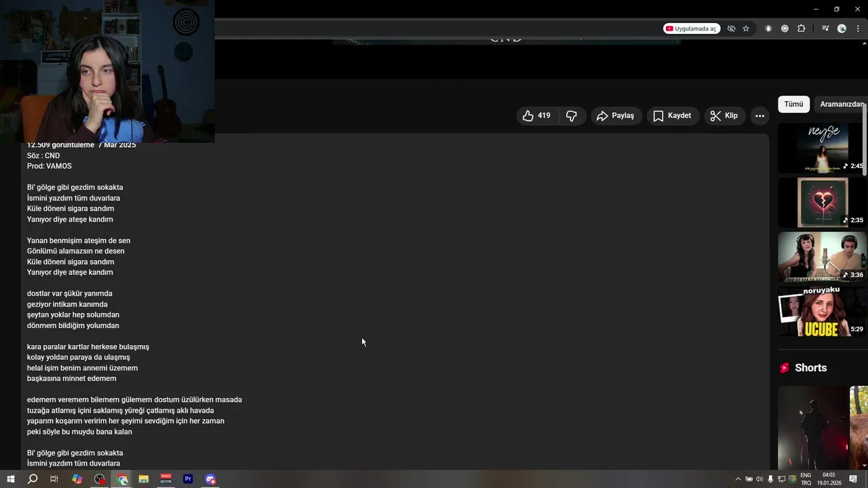Click the Uygulamada aç button
Viewport: 868px width, 488px height.
tap(691, 28)
